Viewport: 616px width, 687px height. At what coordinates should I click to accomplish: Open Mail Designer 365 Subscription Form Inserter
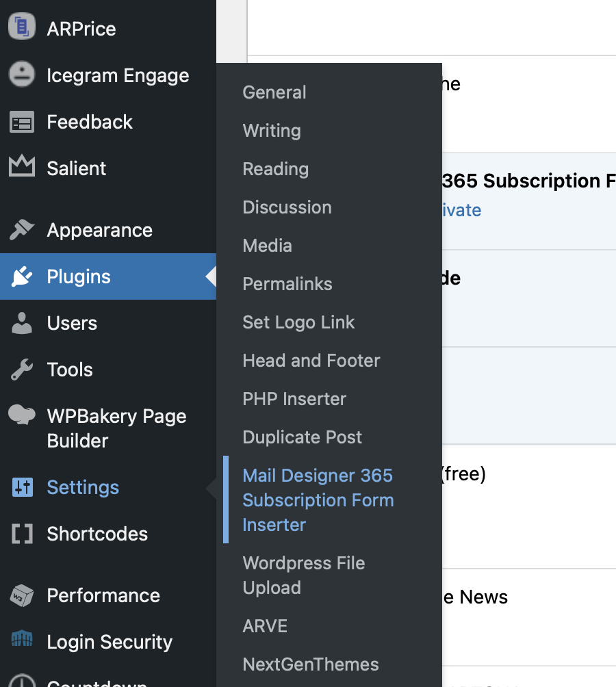tap(318, 500)
